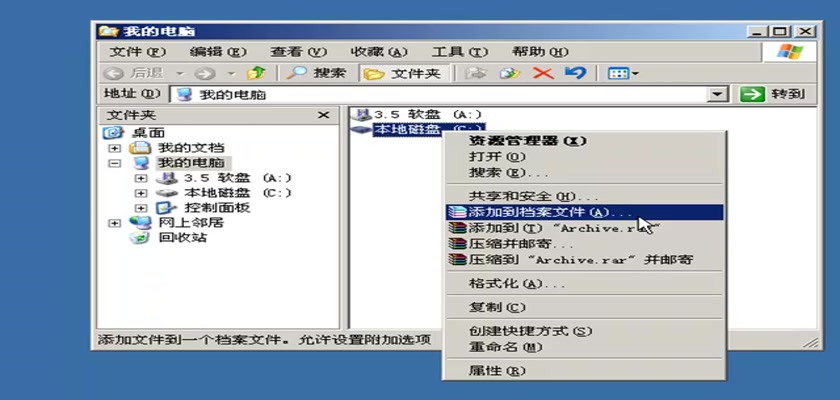Click the 控制面板 icon in tree
The image size is (840, 400).
[166, 208]
